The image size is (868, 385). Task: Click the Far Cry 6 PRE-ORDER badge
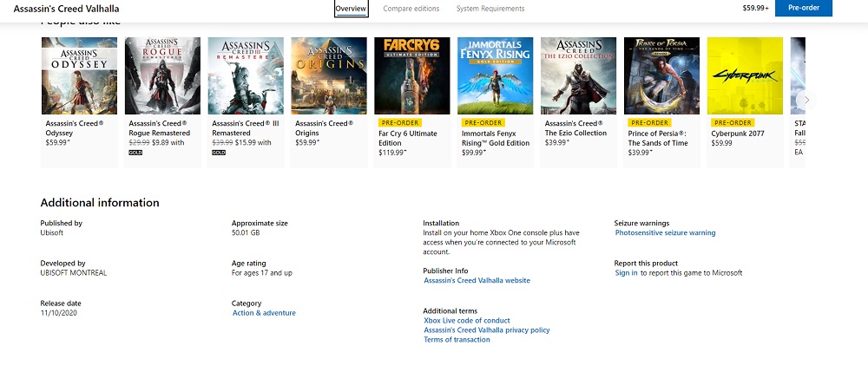399,123
